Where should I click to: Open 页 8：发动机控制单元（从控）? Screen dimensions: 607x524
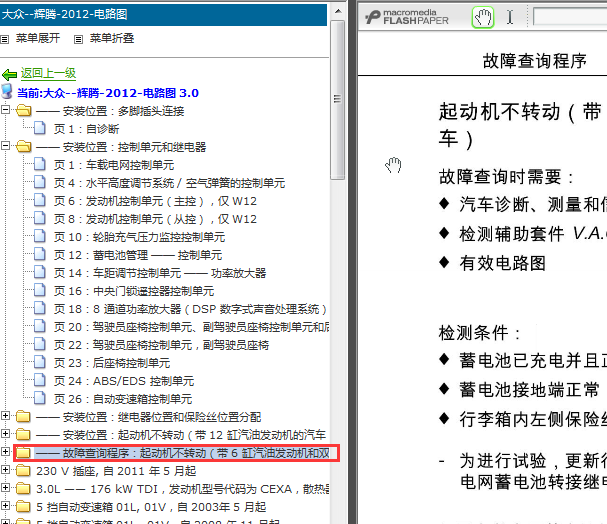click(x=155, y=219)
